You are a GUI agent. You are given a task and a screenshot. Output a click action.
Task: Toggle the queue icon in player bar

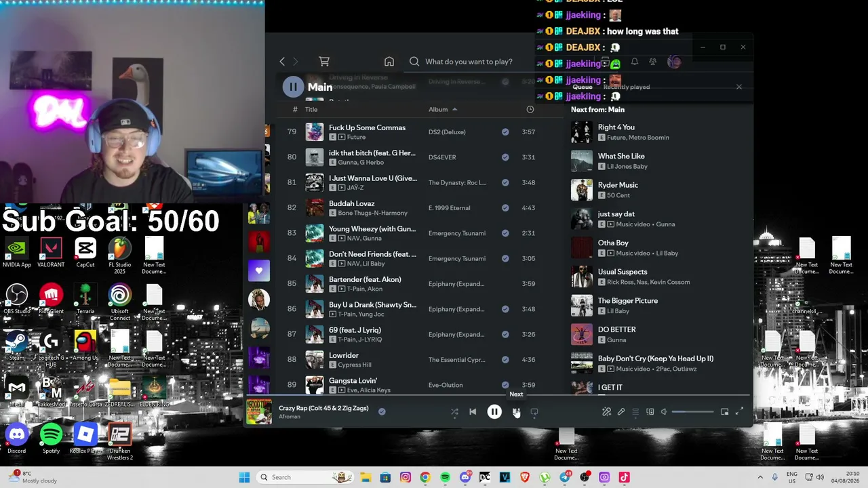[635, 412]
